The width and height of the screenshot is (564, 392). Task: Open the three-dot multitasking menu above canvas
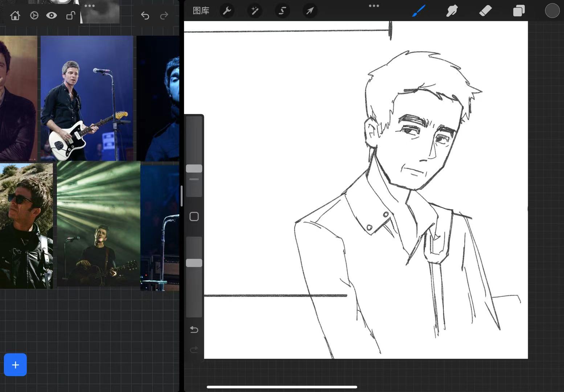coord(374,6)
